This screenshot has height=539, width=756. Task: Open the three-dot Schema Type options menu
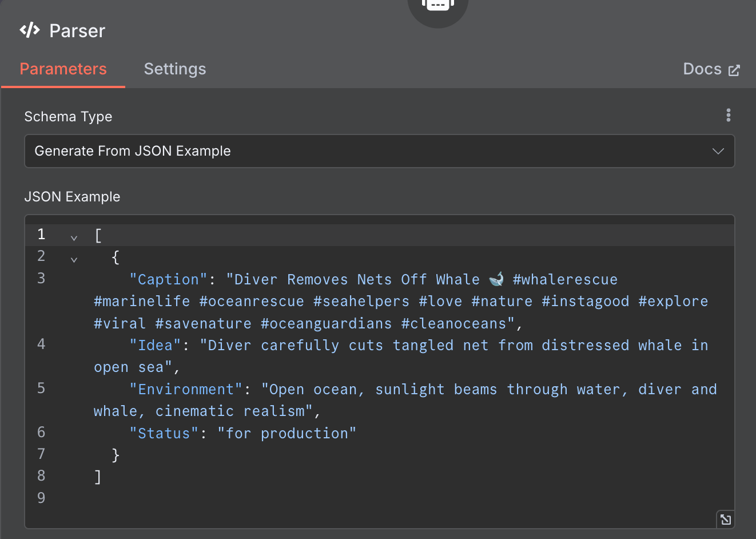[x=728, y=115]
